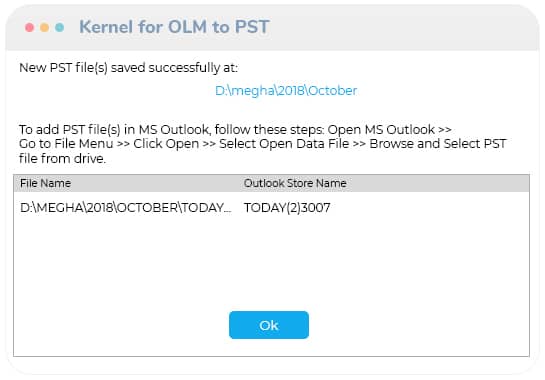
Task: Click the 'New PST file(s) saved successfully' message
Action: 129,67
